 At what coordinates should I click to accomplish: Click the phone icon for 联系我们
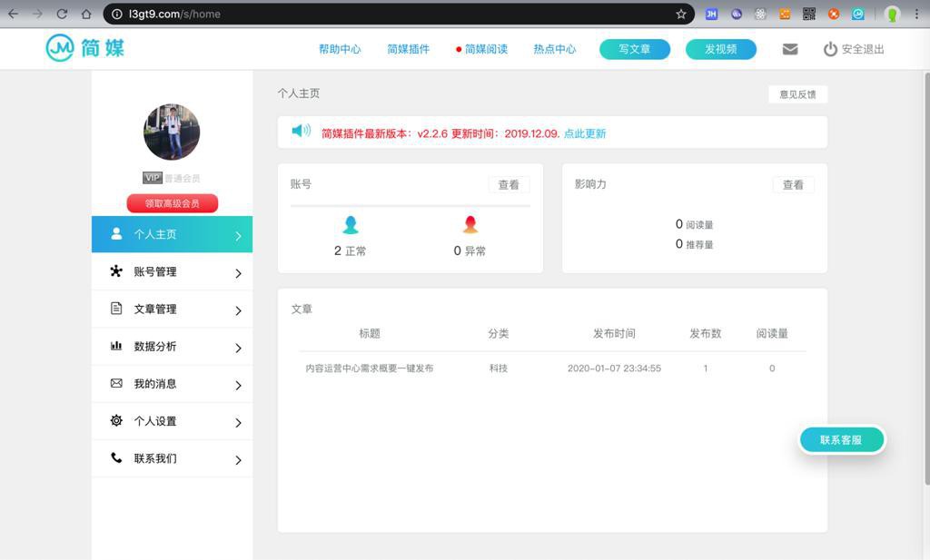[116, 457]
